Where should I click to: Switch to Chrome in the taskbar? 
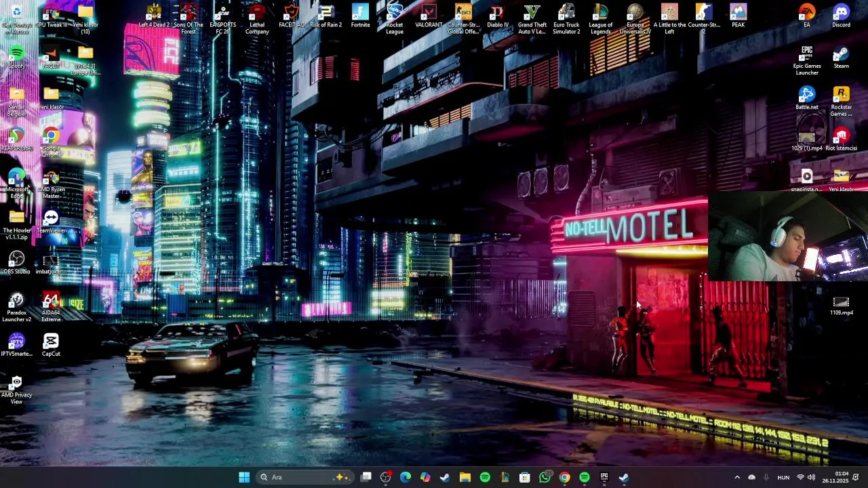(x=564, y=477)
